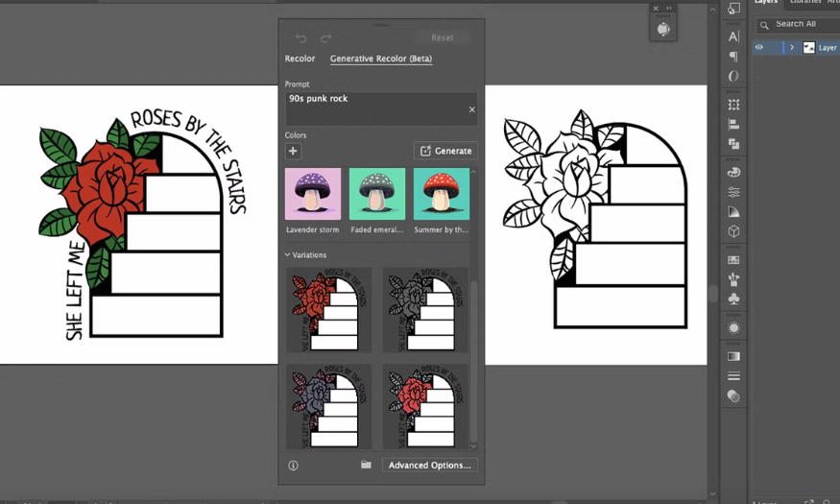The image size is (840, 504).
Task: Click the Generate button
Action: pyautogui.click(x=445, y=151)
